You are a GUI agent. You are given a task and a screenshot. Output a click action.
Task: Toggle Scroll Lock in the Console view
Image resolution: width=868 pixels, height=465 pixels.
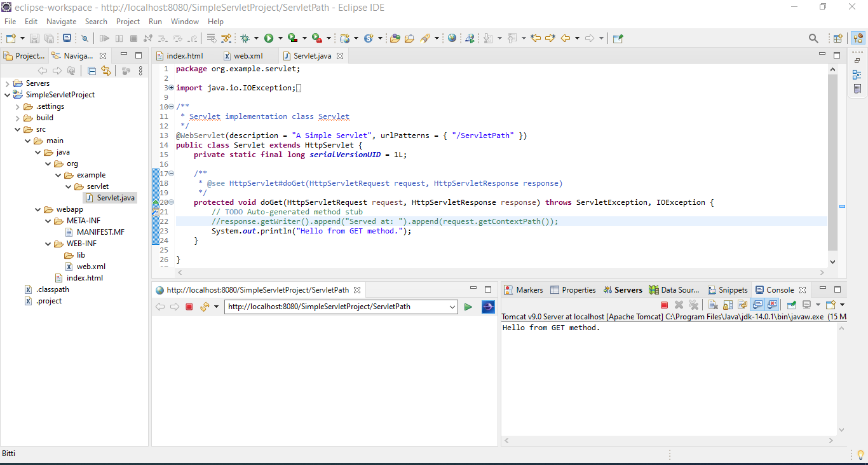pyautogui.click(x=728, y=305)
